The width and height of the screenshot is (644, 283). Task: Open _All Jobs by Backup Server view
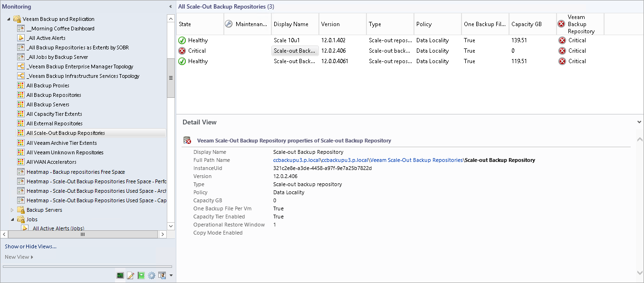58,57
